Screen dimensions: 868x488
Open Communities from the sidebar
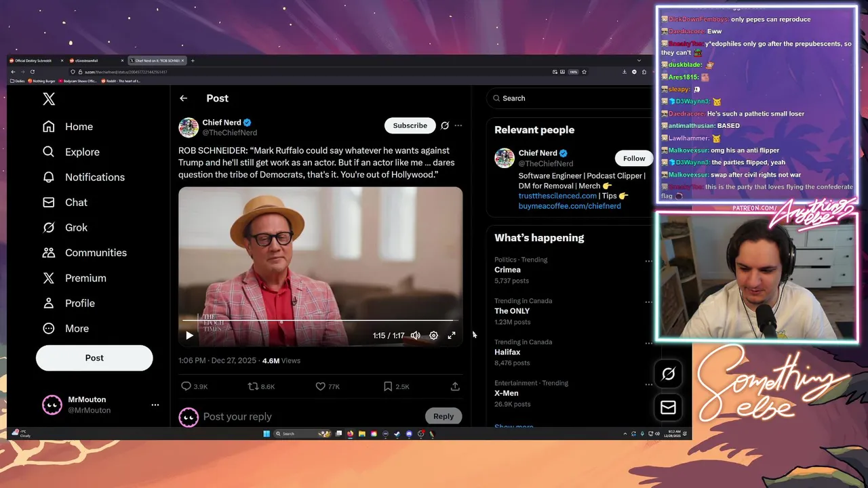tap(84, 252)
